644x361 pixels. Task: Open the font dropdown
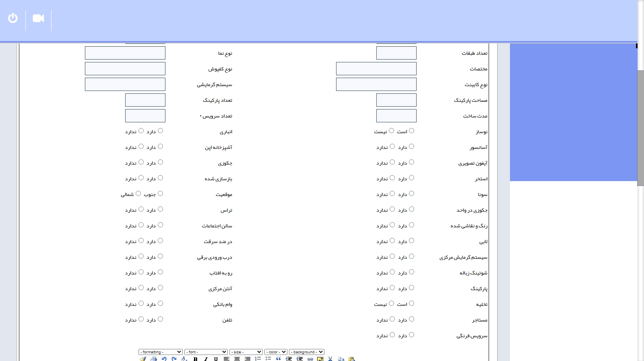[206, 352]
